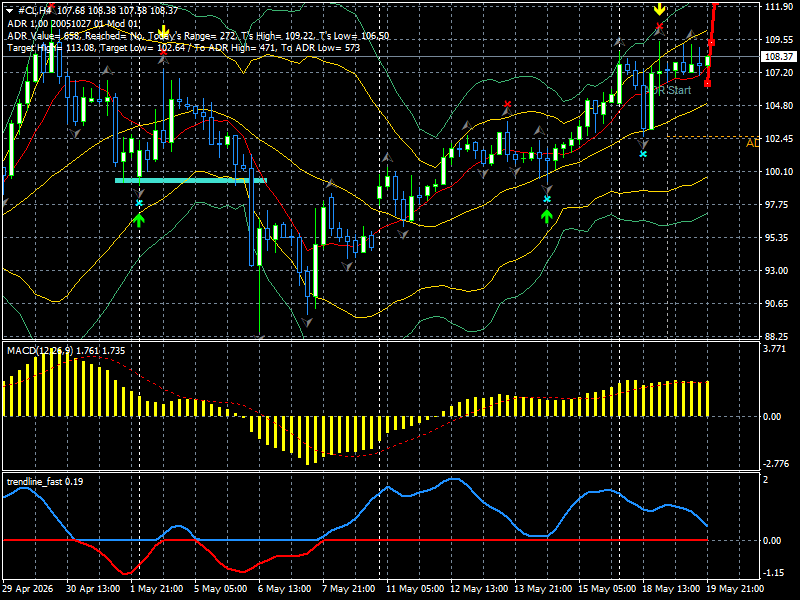This screenshot has width=800, height=600.
Task: Click the '6 May 13:00' time axis label
Action: coord(285,589)
